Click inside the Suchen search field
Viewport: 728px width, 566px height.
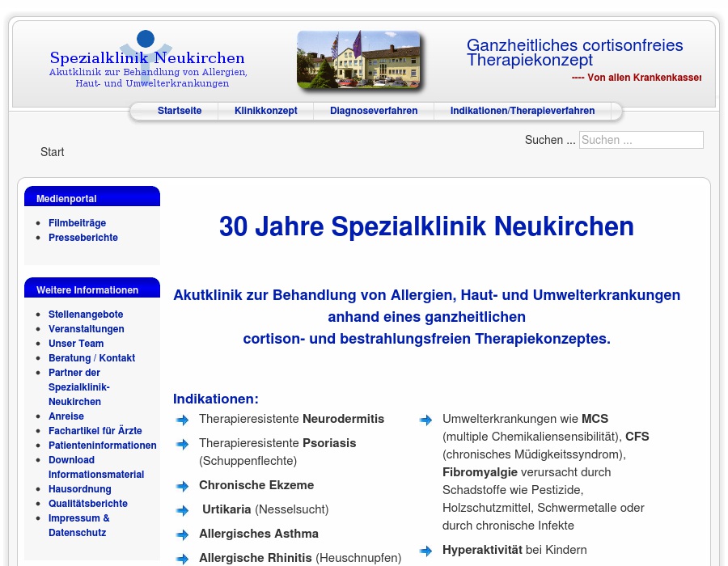641,140
